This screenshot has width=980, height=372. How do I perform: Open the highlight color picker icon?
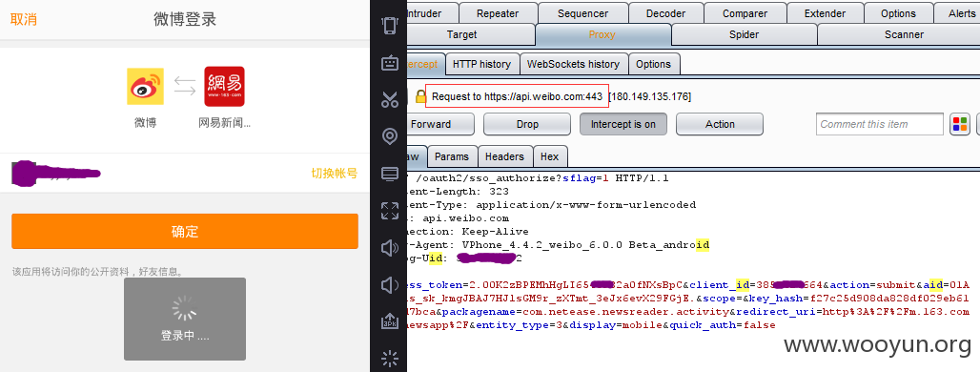(x=959, y=124)
